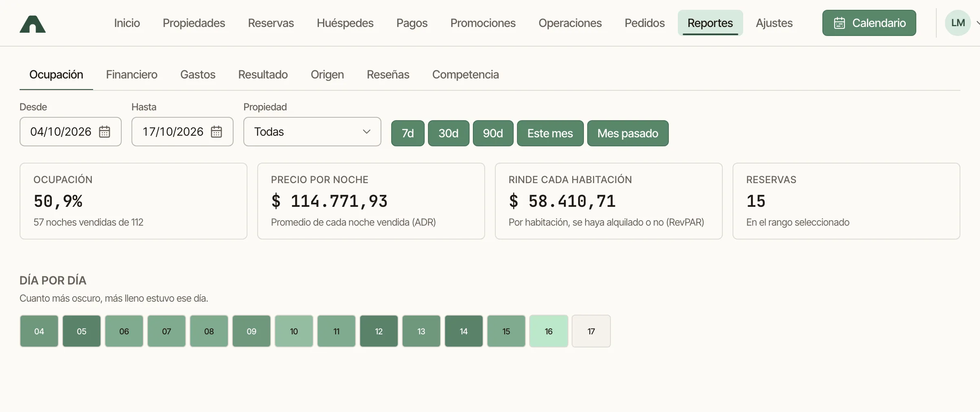Viewport: 980px width, 412px height.
Task: Go to Inicio in the top navigation
Action: tap(127, 23)
